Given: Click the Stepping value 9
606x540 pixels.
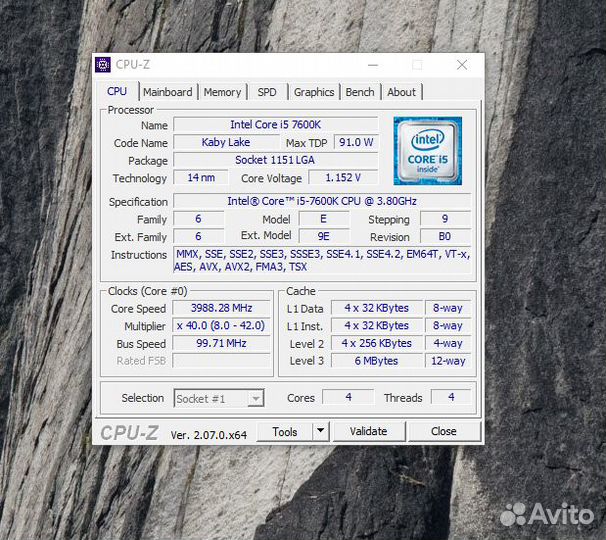Looking at the screenshot, I should click(445, 219).
